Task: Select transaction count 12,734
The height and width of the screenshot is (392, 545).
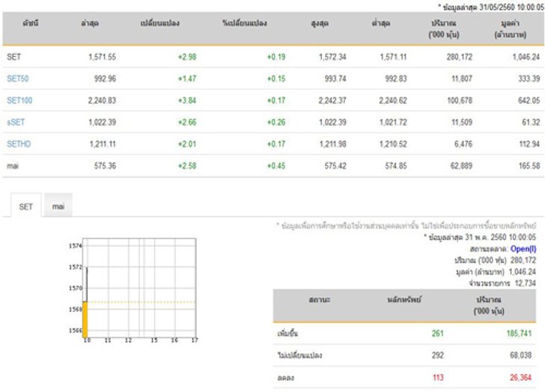Action: tap(526, 283)
